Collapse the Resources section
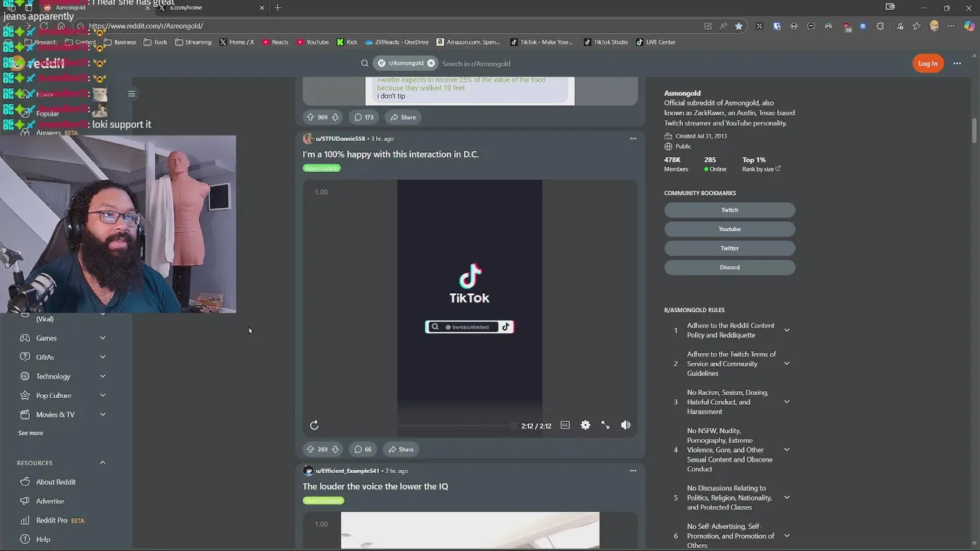 pos(103,463)
